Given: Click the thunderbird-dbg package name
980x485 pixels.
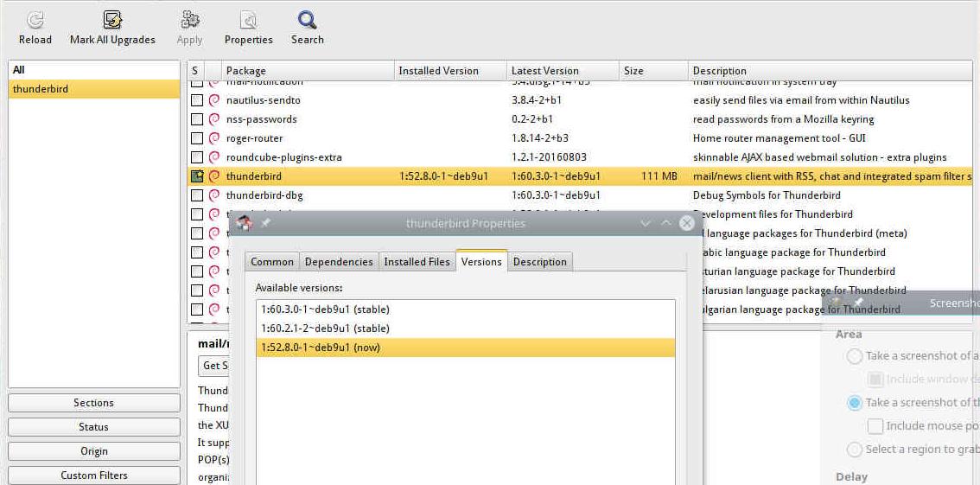Looking at the screenshot, I should [264, 195].
